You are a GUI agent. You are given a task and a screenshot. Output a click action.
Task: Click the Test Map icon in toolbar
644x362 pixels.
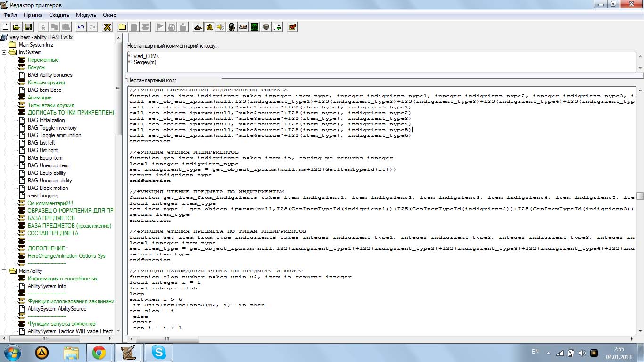[292, 27]
